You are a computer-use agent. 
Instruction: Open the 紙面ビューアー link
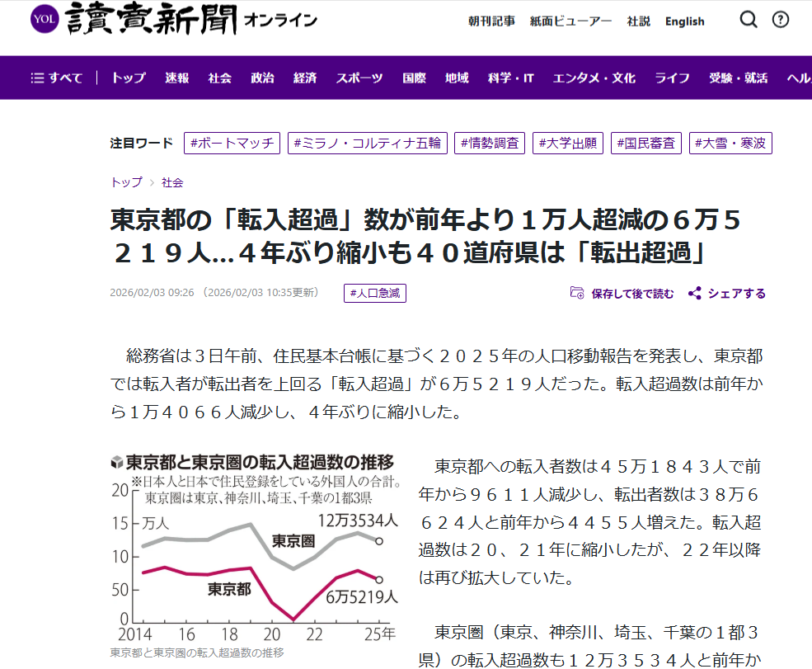[x=571, y=21]
